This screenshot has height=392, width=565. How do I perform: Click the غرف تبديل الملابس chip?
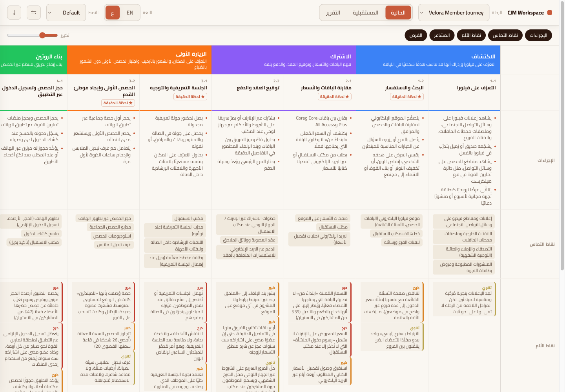114,245
